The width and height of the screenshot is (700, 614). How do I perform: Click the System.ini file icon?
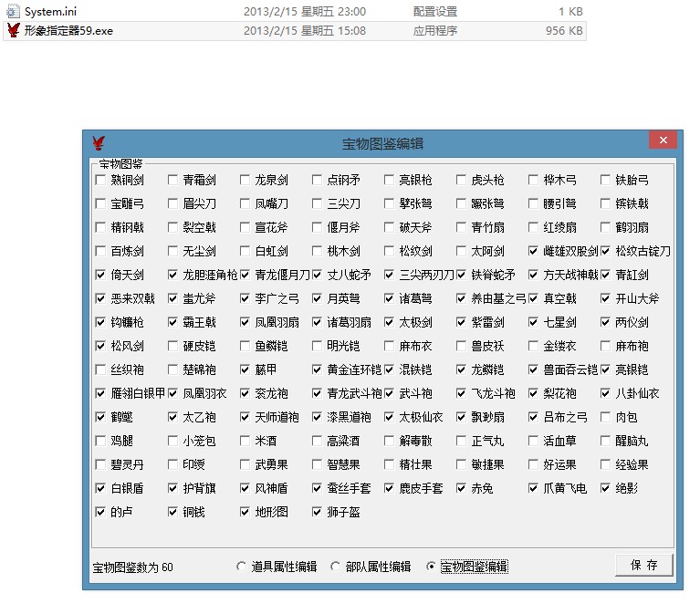[x=13, y=12]
